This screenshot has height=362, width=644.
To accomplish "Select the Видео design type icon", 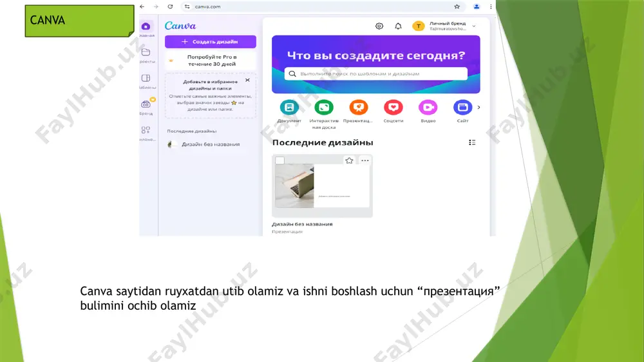I will [428, 107].
